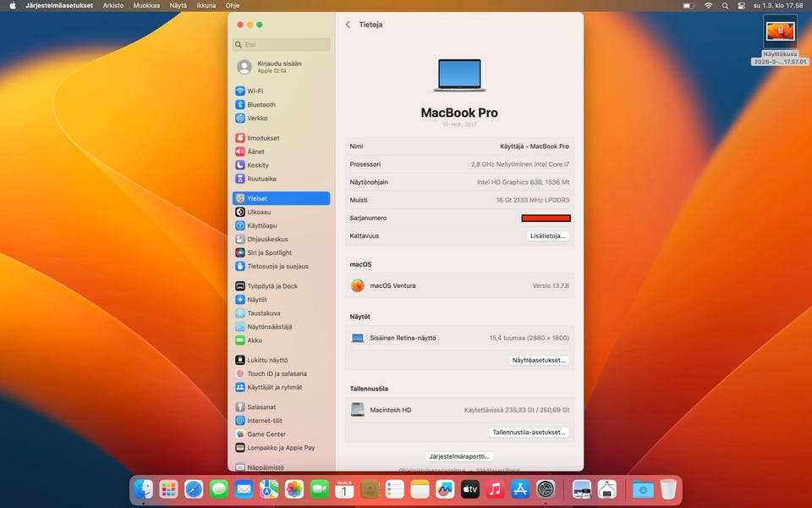Open Control Center in menu bar
Image resolution: width=812 pixels, height=508 pixels.
741,5
